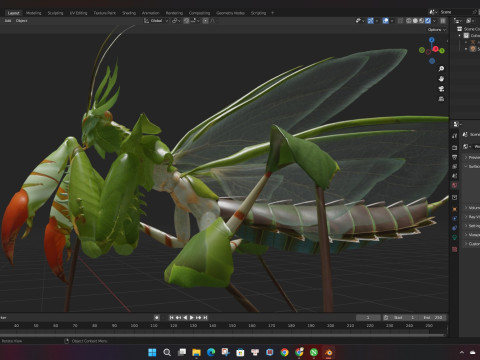Open object visibility and selectability dropdown
Image resolution: width=480 pixels, height=360 pixels.
coord(360,21)
